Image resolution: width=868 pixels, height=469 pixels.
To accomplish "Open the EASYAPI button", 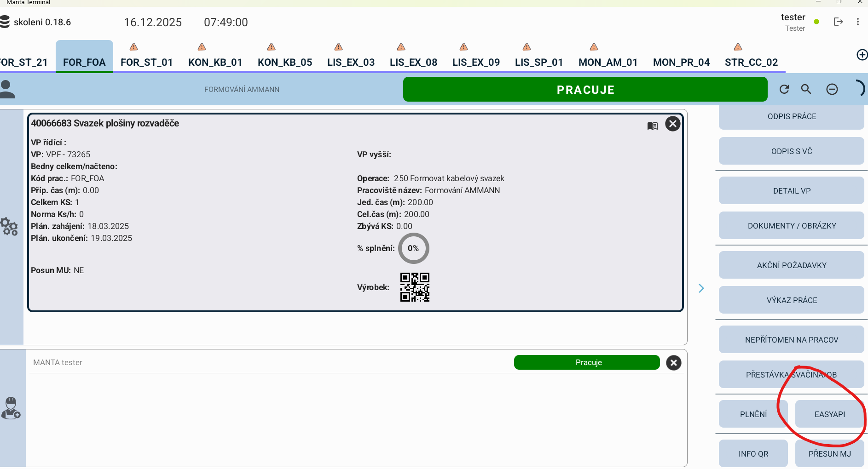I will [x=829, y=414].
